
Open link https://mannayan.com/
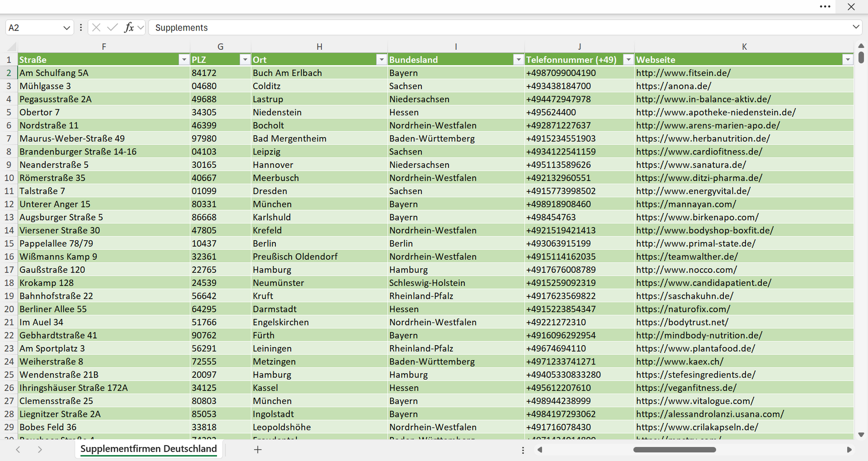[x=686, y=204]
